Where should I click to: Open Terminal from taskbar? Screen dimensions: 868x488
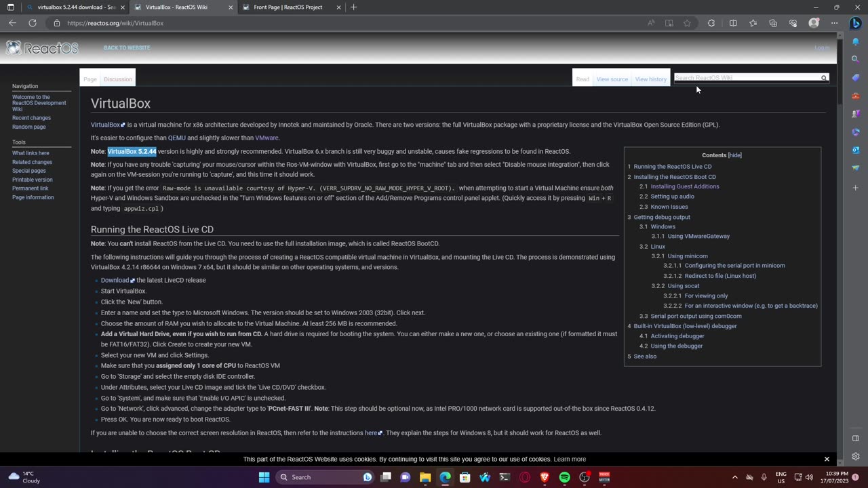click(x=505, y=477)
